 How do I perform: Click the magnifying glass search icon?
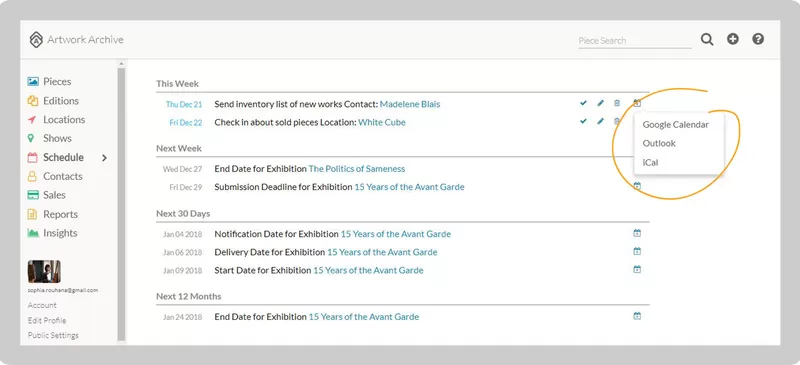tap(707, 39)
